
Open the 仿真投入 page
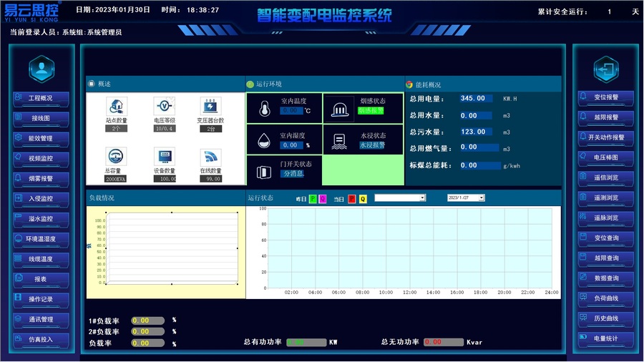(41, 340)
